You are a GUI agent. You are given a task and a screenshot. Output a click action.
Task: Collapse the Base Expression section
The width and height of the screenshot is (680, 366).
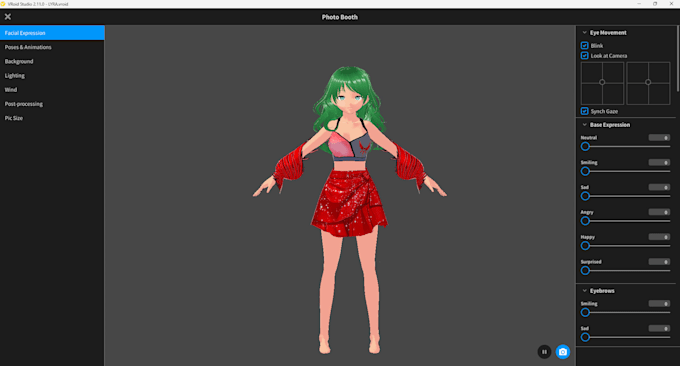585,125
